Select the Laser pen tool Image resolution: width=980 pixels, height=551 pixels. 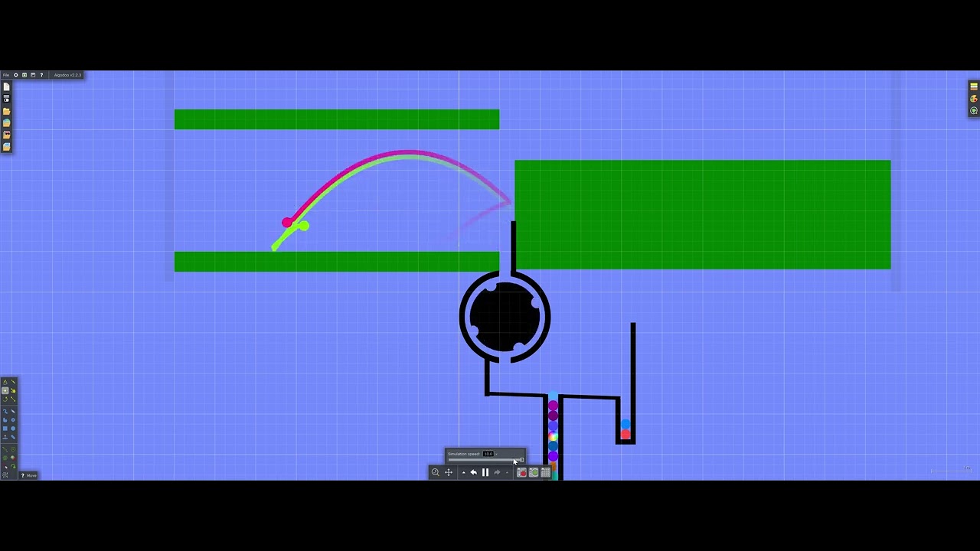(x=5, y=466)
